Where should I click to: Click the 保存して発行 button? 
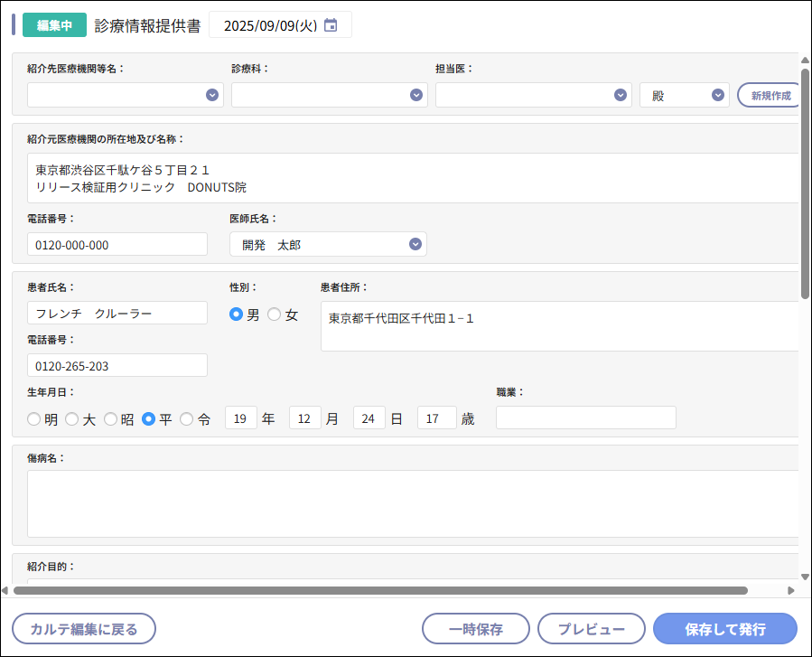(725, 629)
